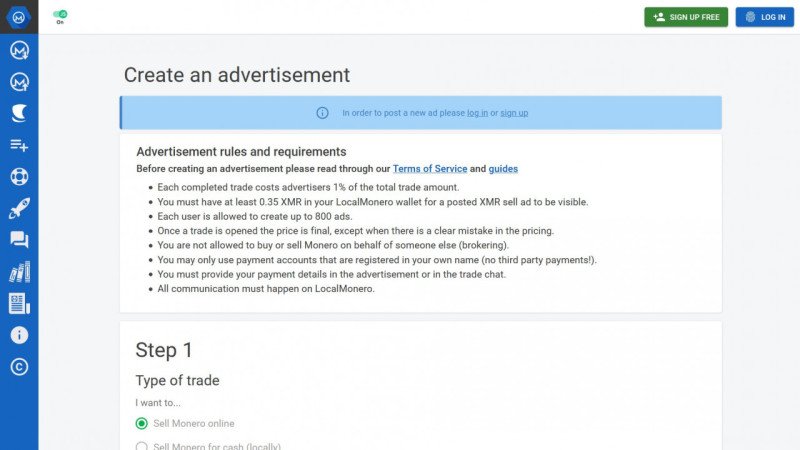
Task: Select the Sell Monero online radio button
Action: (x=141, y=423)
